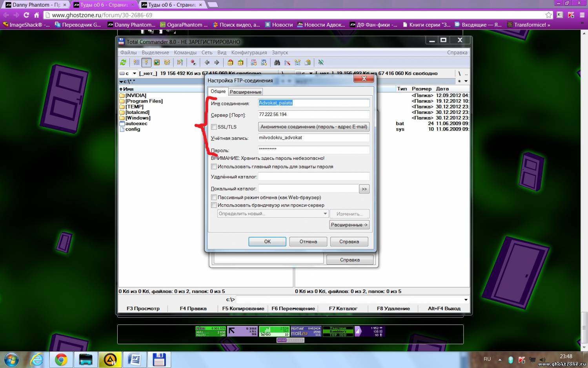Click into the 'Имя соединения' field

click(314, 103)
